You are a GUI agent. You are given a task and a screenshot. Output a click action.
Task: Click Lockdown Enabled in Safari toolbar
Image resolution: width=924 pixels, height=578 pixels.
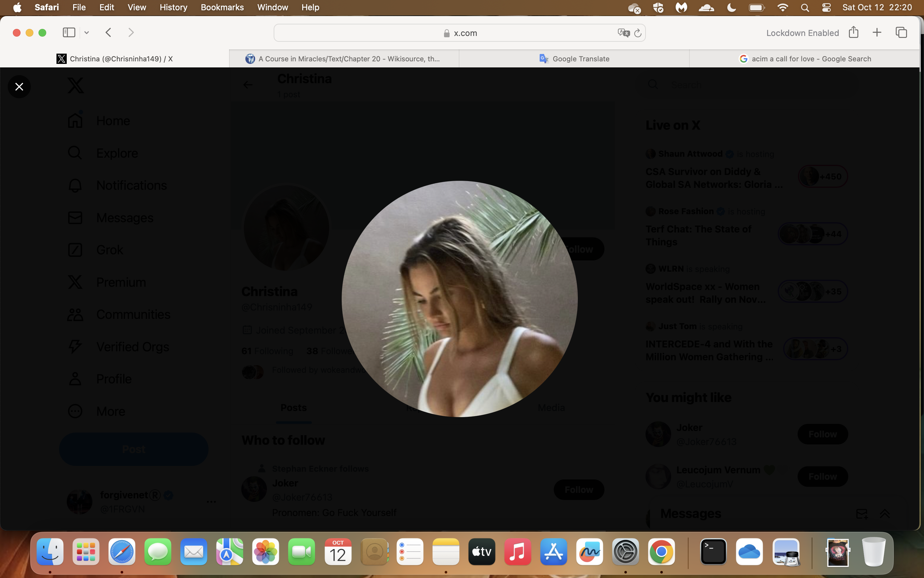pyautogui.click(x=803, y=33)
